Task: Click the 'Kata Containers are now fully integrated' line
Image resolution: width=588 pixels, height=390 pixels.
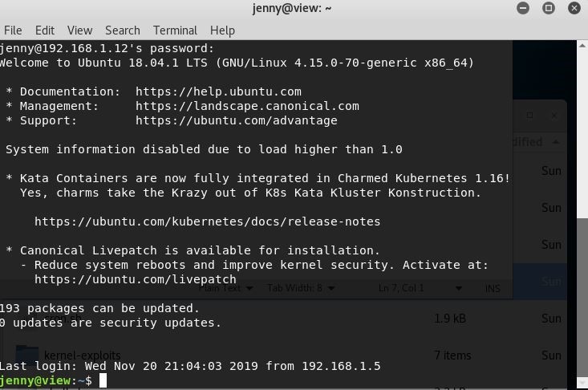Action: coord(258,178)
